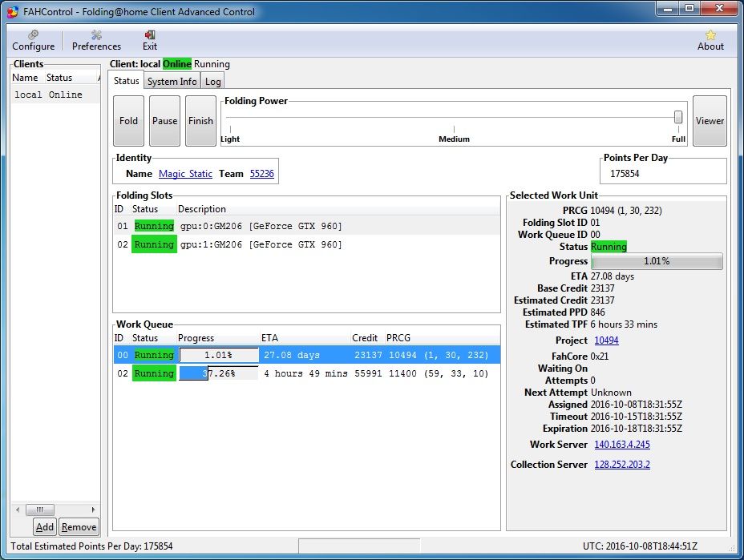This screenshot has width=744, height=560.
Task: Set Folding Power to Light tick
Action: [x=231, y=130]
